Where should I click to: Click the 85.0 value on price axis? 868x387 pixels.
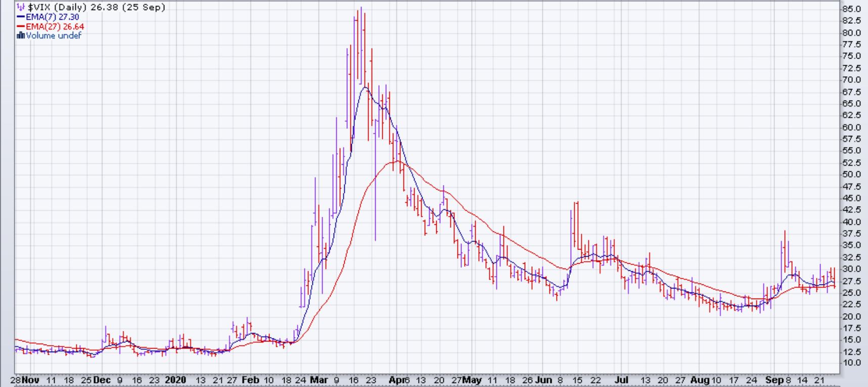point(851,9)
